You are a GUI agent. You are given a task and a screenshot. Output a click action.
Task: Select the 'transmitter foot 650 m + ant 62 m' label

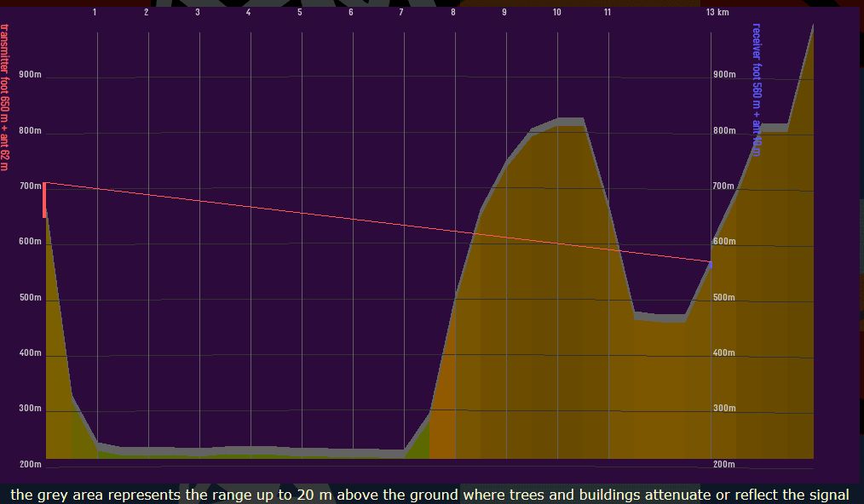4,98
